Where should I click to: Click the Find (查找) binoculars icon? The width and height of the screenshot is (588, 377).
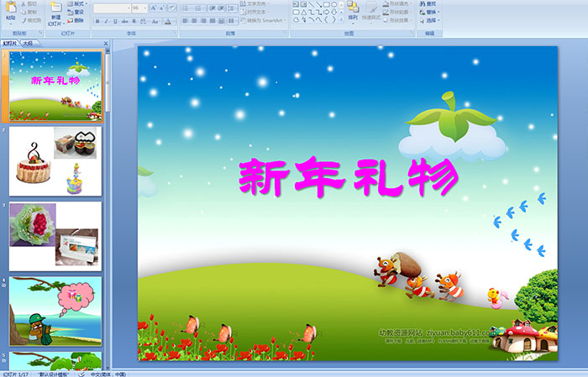tap(423, 3)
